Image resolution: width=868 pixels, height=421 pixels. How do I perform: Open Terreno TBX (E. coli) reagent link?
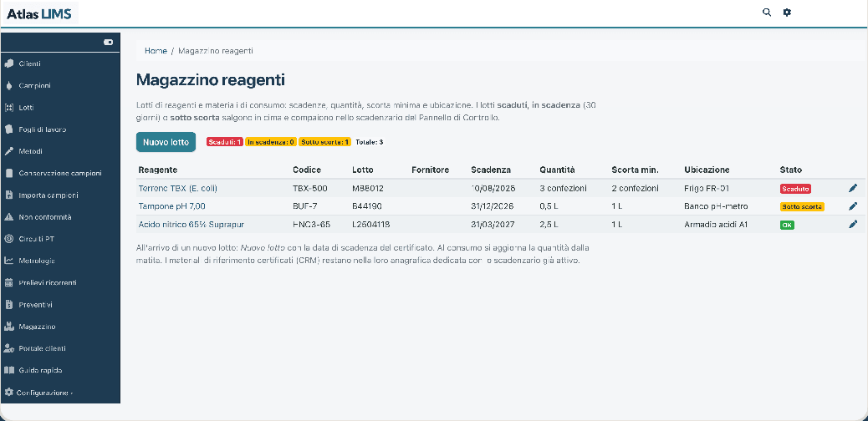point(177,189)
